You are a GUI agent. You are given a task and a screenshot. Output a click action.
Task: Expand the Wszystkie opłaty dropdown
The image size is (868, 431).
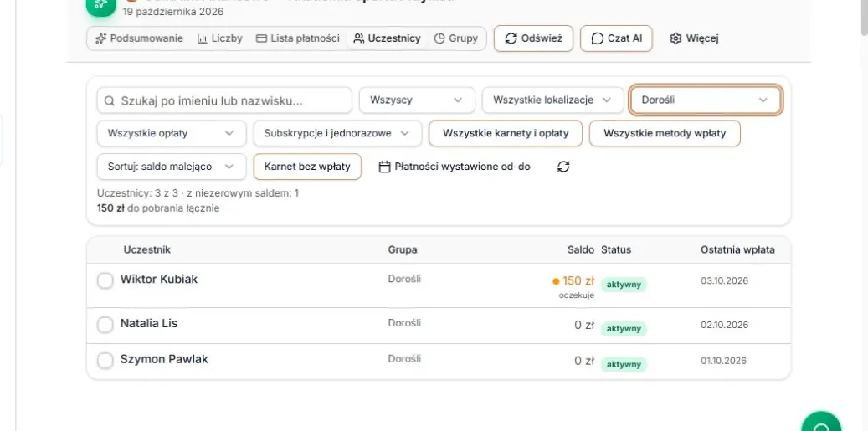pos(172,133)
